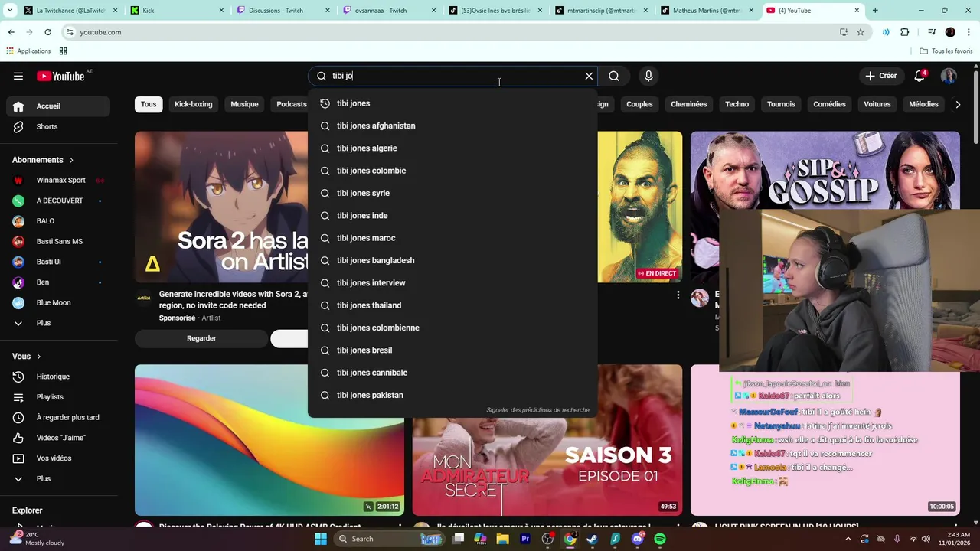980x551 pixels.
Task: Click 'Signaler des prédictions de recherche' link
Action: (537, 410)
